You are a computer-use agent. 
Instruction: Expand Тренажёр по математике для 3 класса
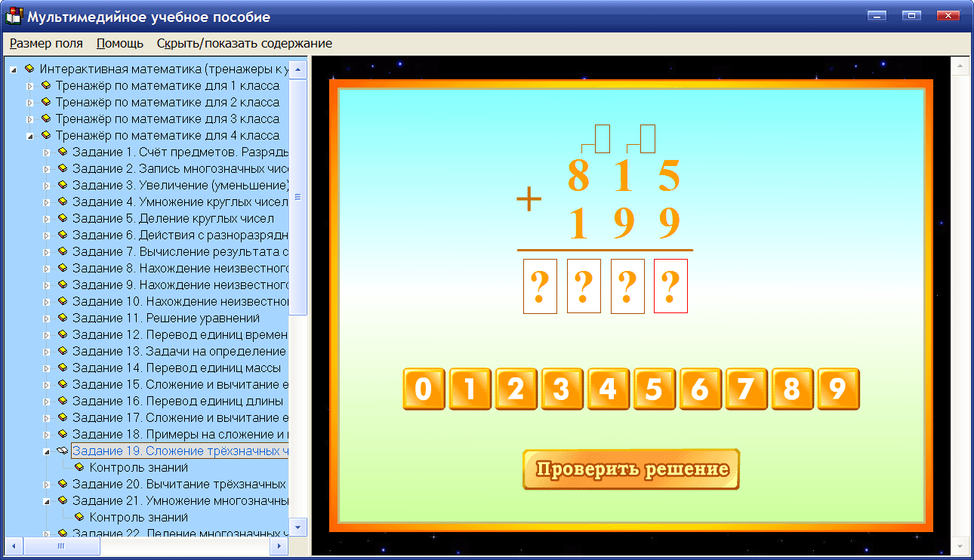coord(30,119)
